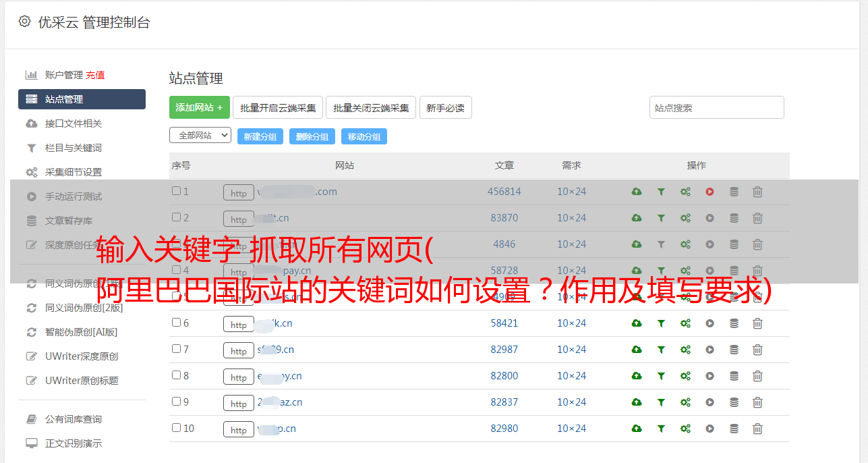Viewport: 868px width, 463px height.
Task: Click the green filter icon for site 2
Action: (661, 218)
